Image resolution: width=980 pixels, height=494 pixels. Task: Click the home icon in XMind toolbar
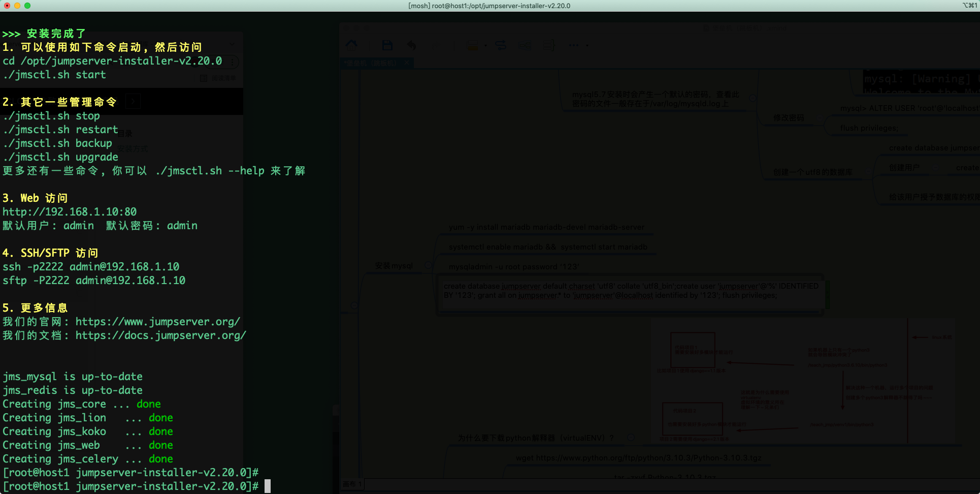(351, 45)
